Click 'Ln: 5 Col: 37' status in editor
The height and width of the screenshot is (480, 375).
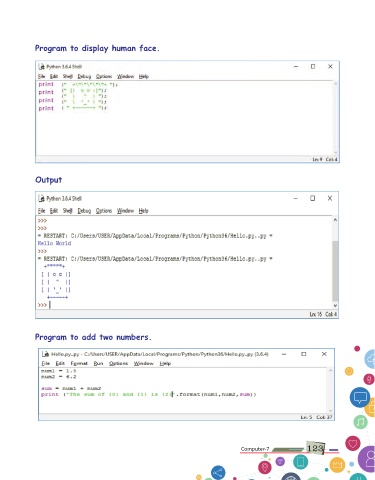(x=316, y=417)
